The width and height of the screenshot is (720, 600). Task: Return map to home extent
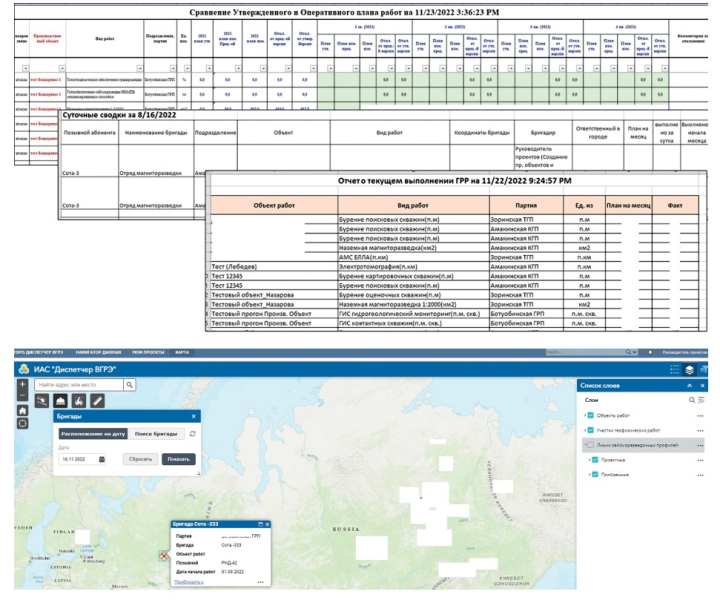tap(22, 410)
